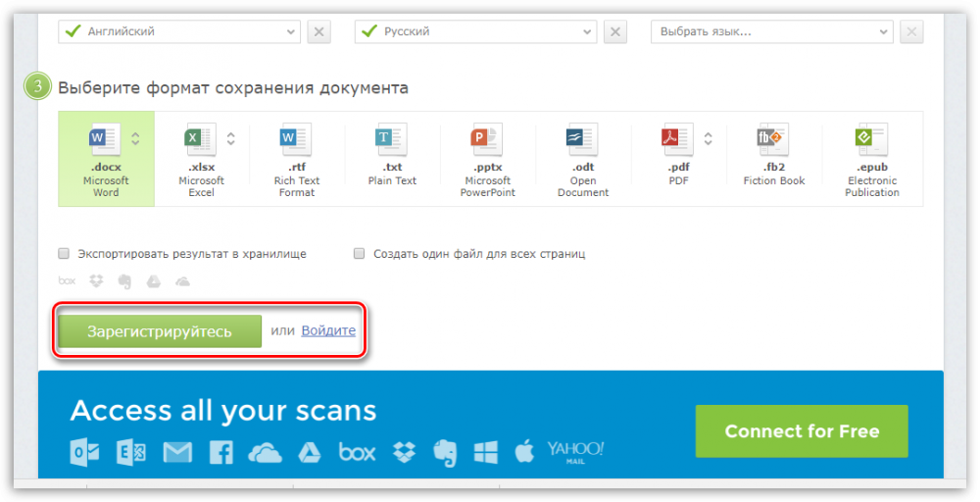Viewport: 980px width, 502px height.
Task: Pick the .rtf Rich Text Format option
Action: point(296,157)
